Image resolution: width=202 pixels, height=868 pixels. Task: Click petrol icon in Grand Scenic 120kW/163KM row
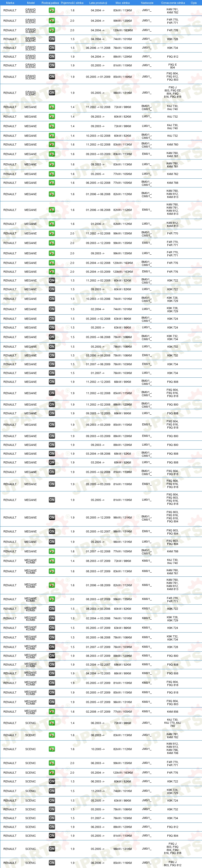(51, 30)
